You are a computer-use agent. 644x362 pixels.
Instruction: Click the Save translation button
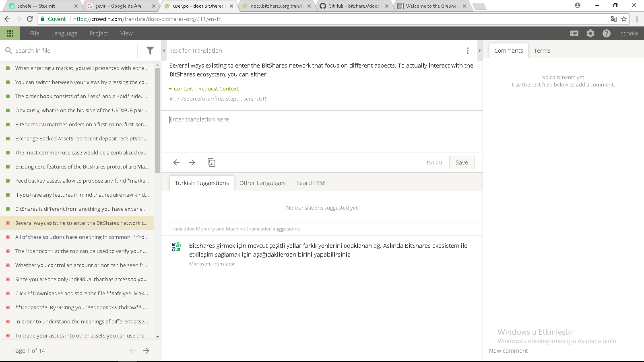[462, 162]
